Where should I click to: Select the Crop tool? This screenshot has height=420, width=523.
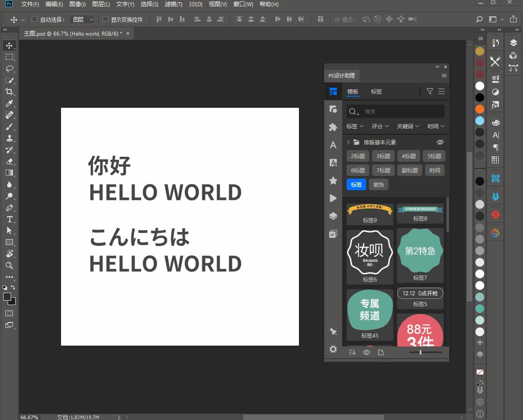[x=9, y=92]
